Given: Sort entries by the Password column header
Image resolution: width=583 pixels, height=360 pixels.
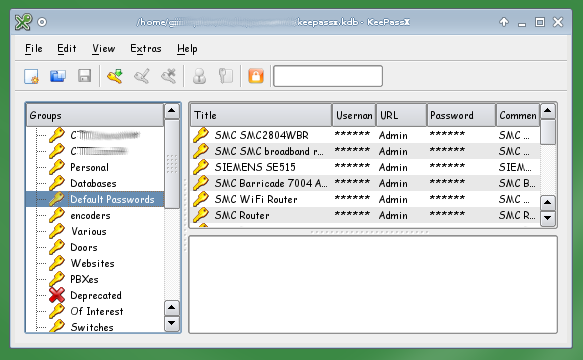Looking at the screenshot, I should click(461, 115).
